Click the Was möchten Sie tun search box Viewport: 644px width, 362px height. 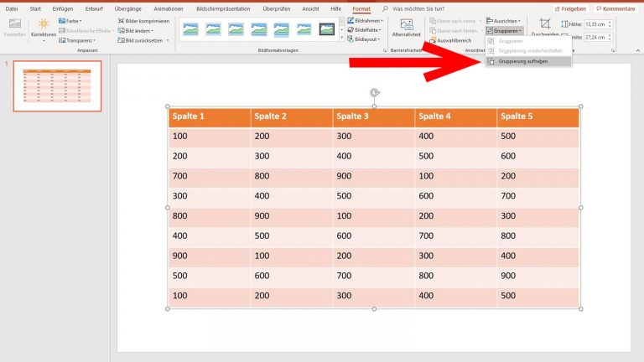coord(418,8)
